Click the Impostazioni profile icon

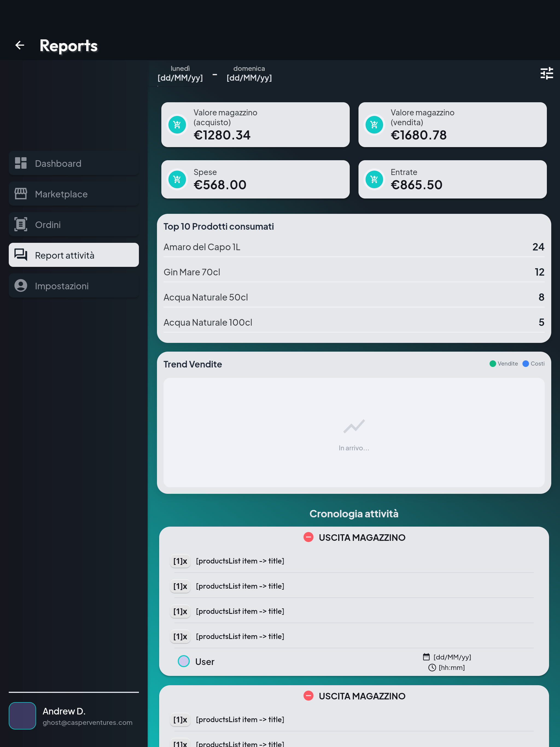click(x=21, y=286)
